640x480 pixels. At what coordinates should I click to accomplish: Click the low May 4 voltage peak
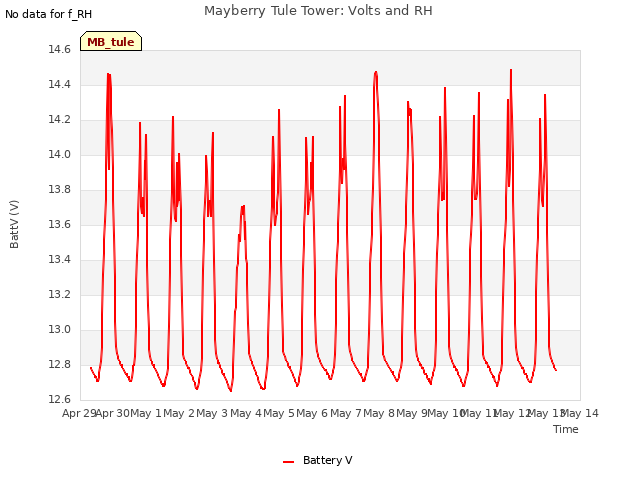(x=243, y=207)
